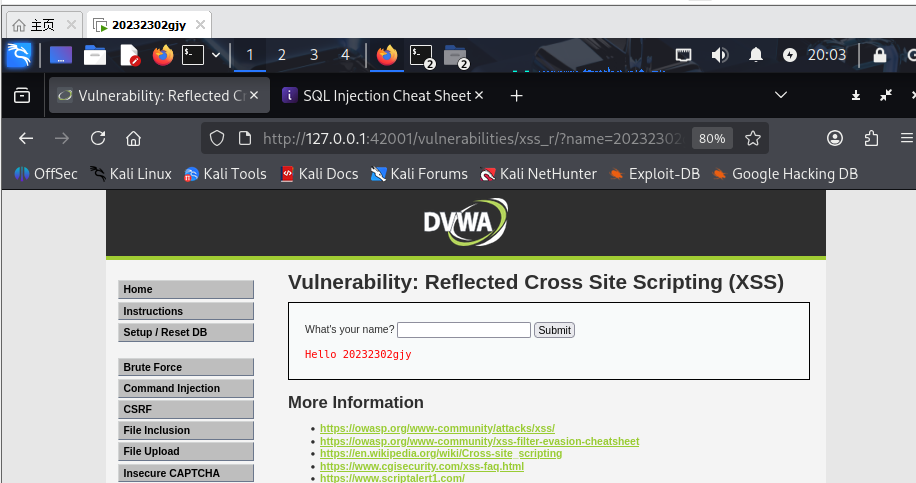This screenshot has width=916, height=483.
Task: Reload the current page
Action: 98,138
